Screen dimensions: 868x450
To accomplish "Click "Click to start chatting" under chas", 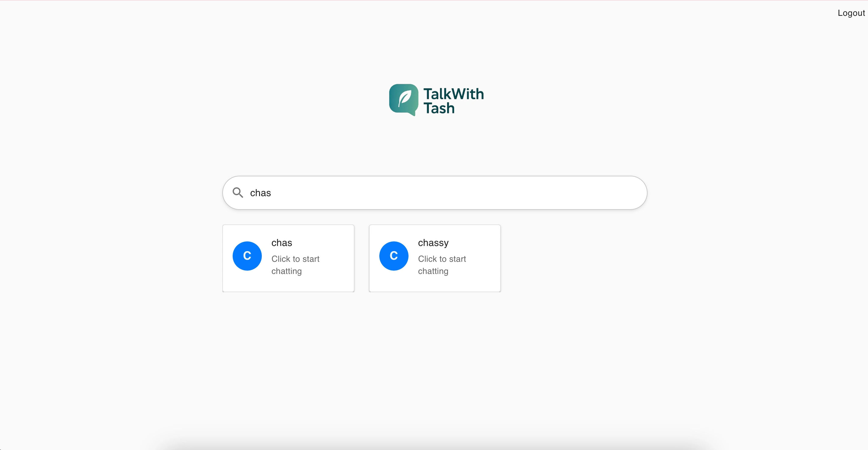I will (x=296, y=265).
